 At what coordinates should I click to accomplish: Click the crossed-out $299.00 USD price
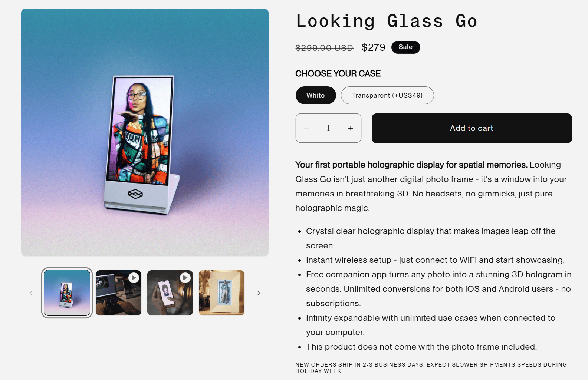coord(324,48)
